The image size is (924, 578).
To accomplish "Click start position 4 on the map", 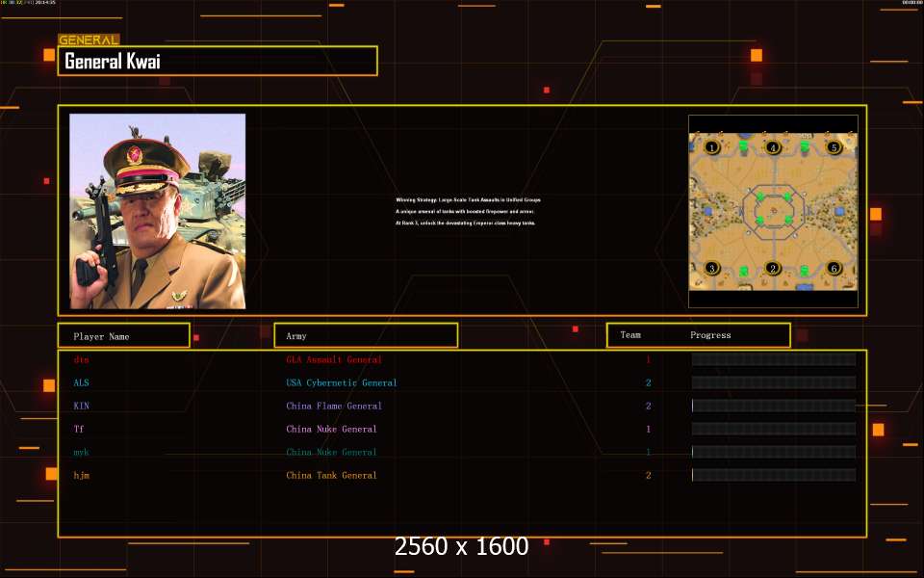I will (x=773, y=147).
